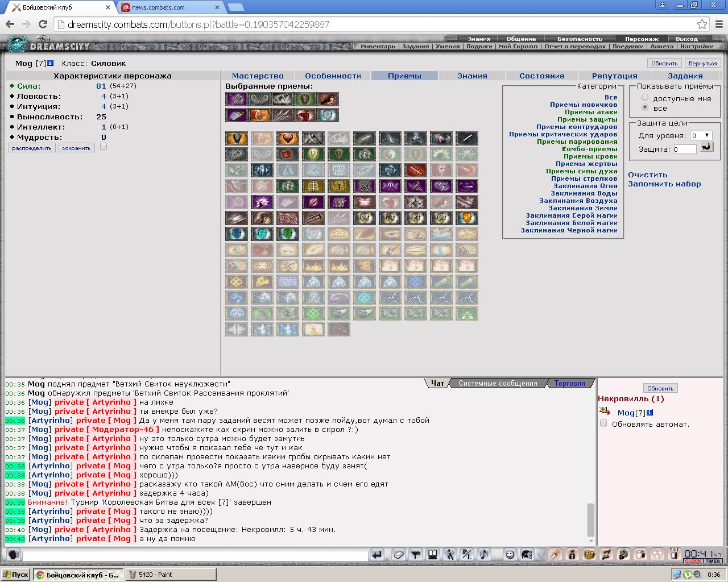Click info icon next to Mog [7] header
This screenshot has width=728, height=582.
50,63
